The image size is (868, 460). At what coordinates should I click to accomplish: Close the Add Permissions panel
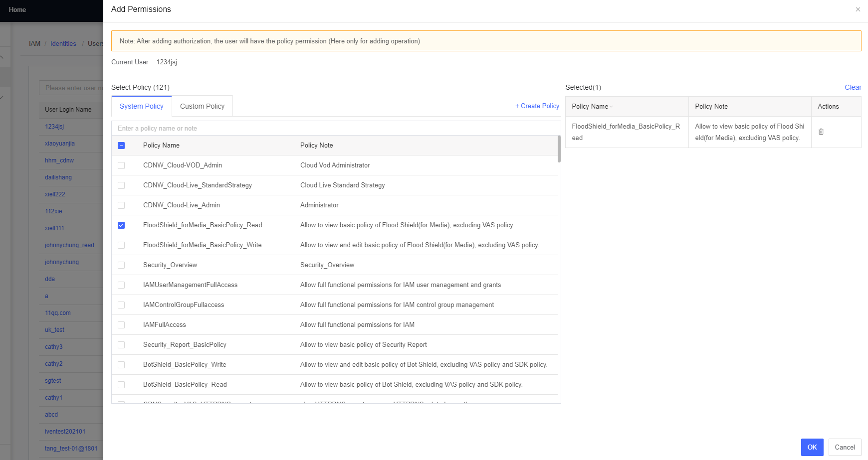pos(858,9)
